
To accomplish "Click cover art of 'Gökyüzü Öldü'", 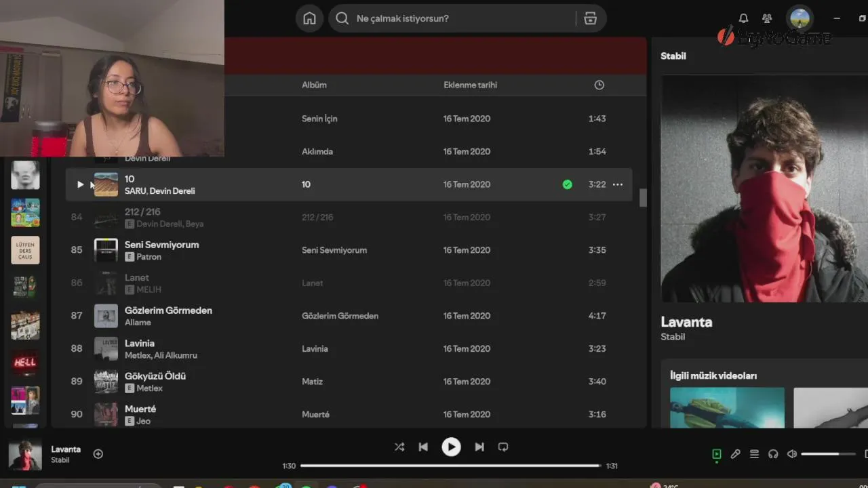I will (x=106, y=382).
